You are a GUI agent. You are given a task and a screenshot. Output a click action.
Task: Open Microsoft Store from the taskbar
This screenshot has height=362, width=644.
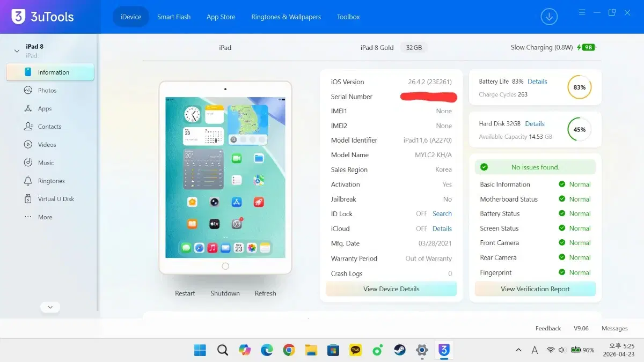(x=333, y=350)
